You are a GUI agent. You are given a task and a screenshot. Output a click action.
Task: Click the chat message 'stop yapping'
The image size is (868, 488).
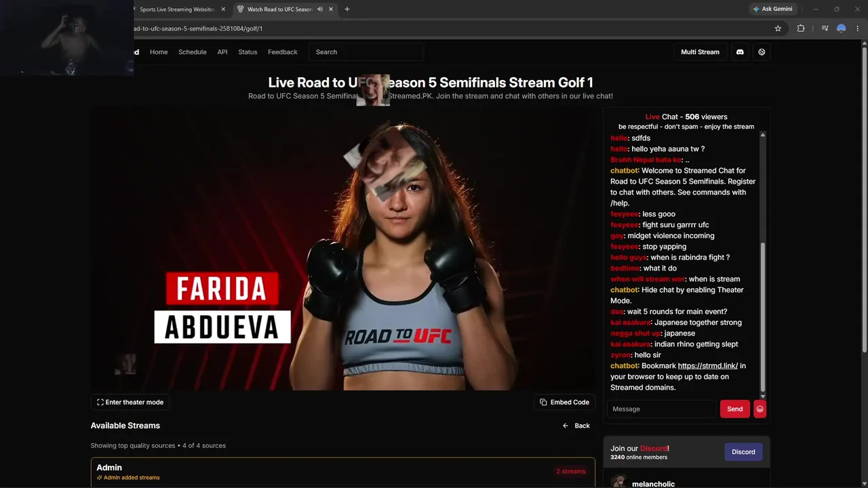coord(665,247)
